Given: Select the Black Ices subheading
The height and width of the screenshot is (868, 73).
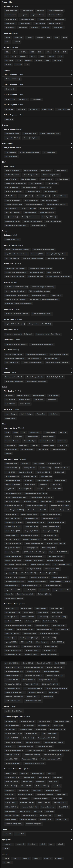Looking at the screenshot, I should [x=7, y=48].
